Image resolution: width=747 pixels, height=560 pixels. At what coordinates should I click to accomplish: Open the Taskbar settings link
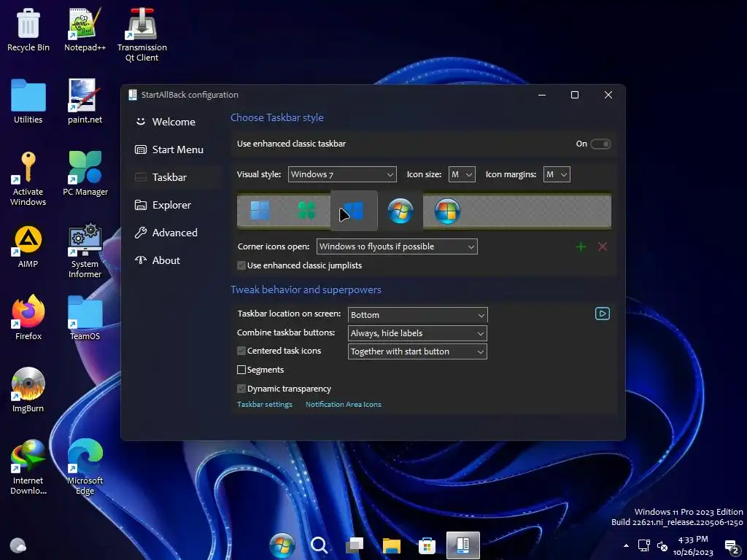[x=265, y=404]
